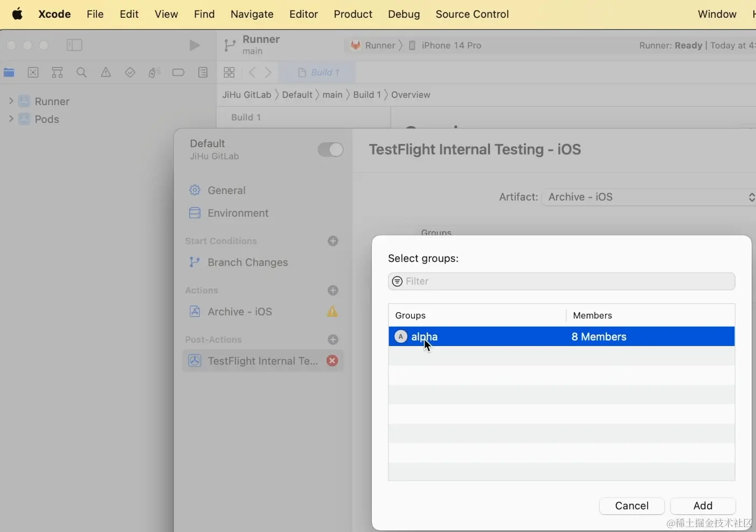Click the 8 Members cell
Screen dimensions: 756x532
pos(599,337)
